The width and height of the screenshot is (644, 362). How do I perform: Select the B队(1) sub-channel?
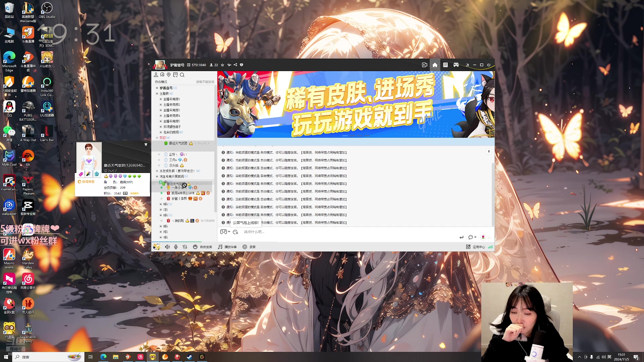168,204
